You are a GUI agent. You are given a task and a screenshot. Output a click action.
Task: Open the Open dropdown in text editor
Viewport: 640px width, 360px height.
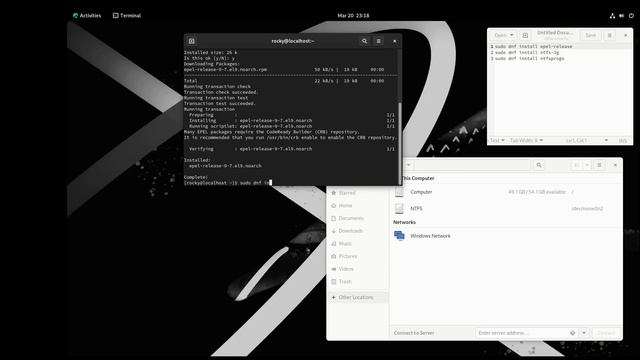click(504, 36)
